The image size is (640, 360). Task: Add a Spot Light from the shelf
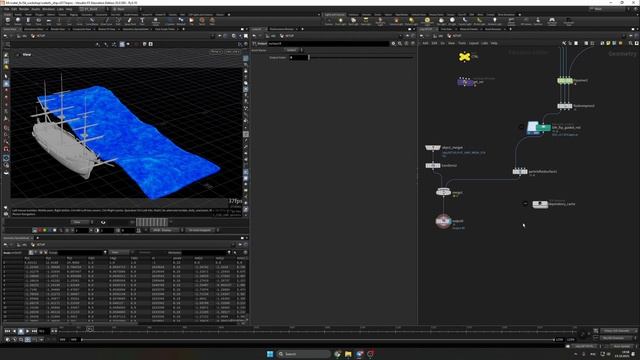click(353, 21)
